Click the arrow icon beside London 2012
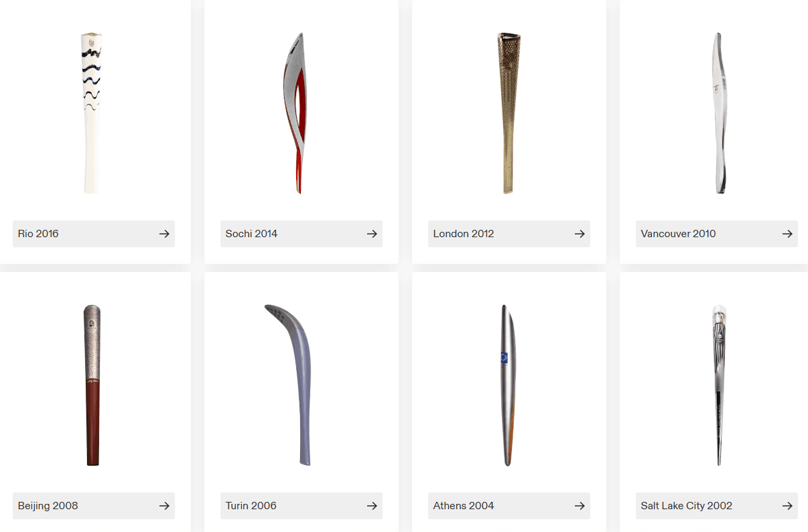 tap(580, 234)
